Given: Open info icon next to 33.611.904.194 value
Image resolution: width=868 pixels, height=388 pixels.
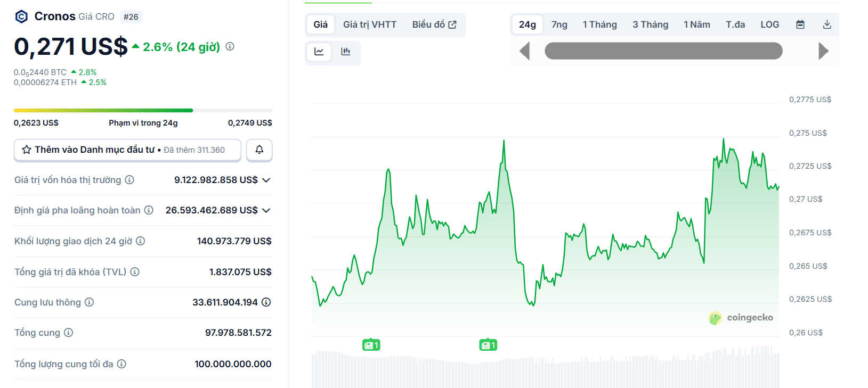Looking at the screenshot, I should coord(266,302).
